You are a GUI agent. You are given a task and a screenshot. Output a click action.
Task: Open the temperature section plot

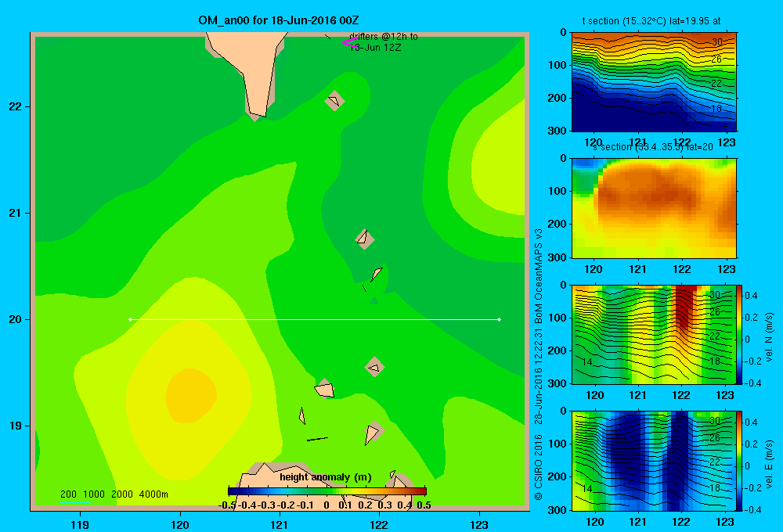pos(654,82)
